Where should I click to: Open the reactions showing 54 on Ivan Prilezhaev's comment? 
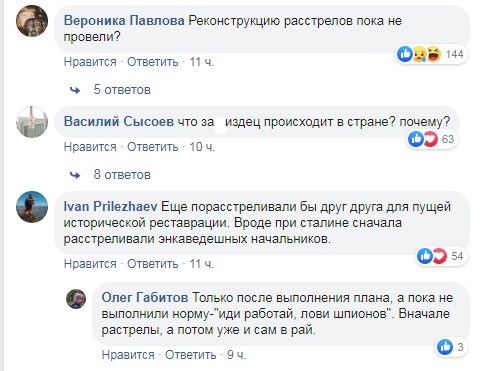(x=442, y=256)
